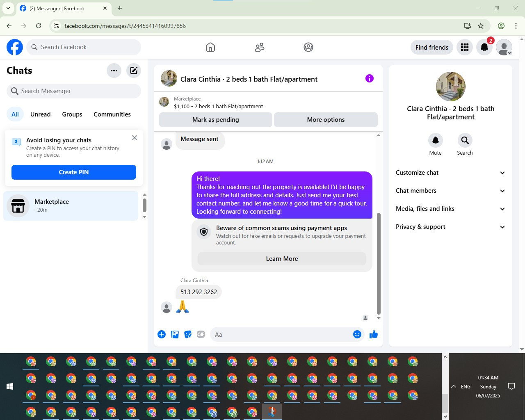Expand the Chat members section

(x=451, y=191)
